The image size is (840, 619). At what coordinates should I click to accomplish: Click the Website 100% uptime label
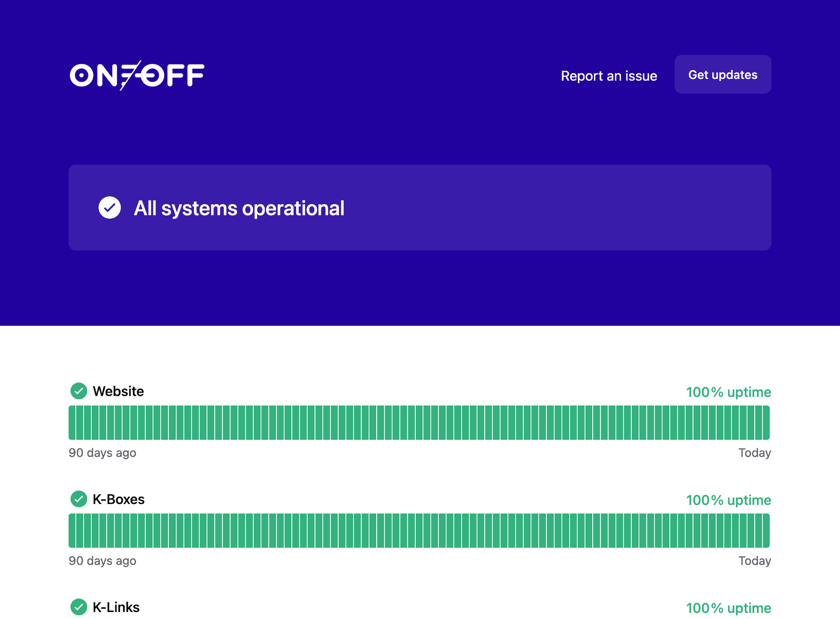coord(728,392)
